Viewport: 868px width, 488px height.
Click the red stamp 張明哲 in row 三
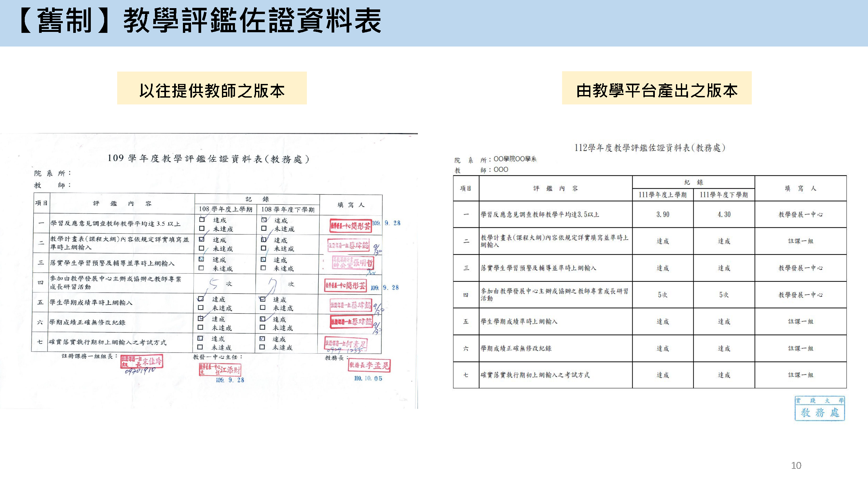[x=353, y=262]
